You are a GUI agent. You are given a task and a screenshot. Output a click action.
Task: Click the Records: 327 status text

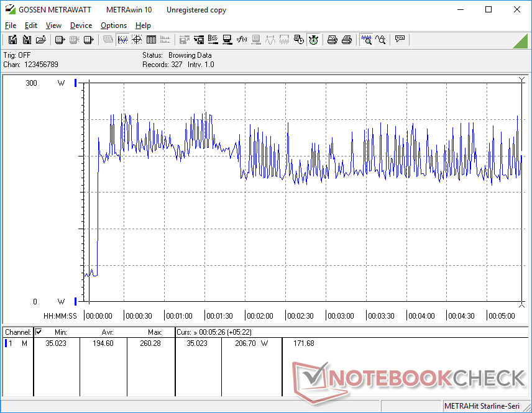[162, 65]
